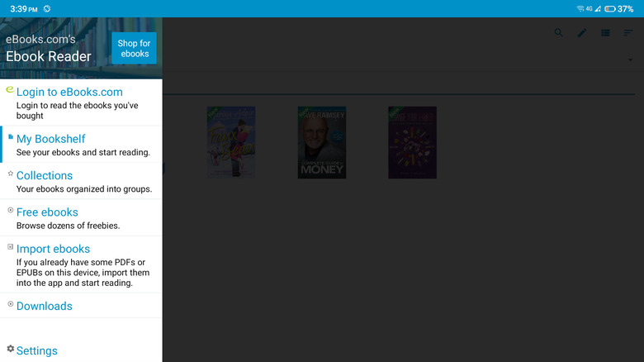Viewport: 644px width, 362px height.
Task: Open the Collections section
Action: point(45,175)
